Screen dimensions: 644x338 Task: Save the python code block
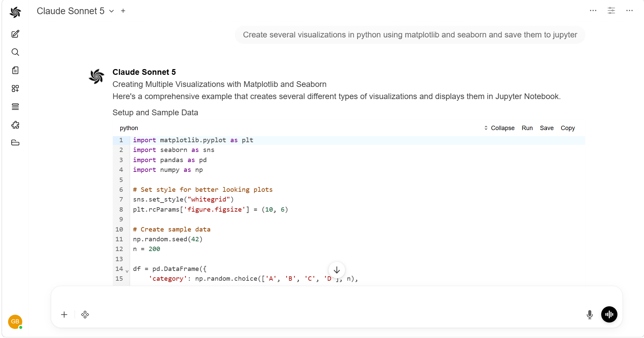point(547,128)
